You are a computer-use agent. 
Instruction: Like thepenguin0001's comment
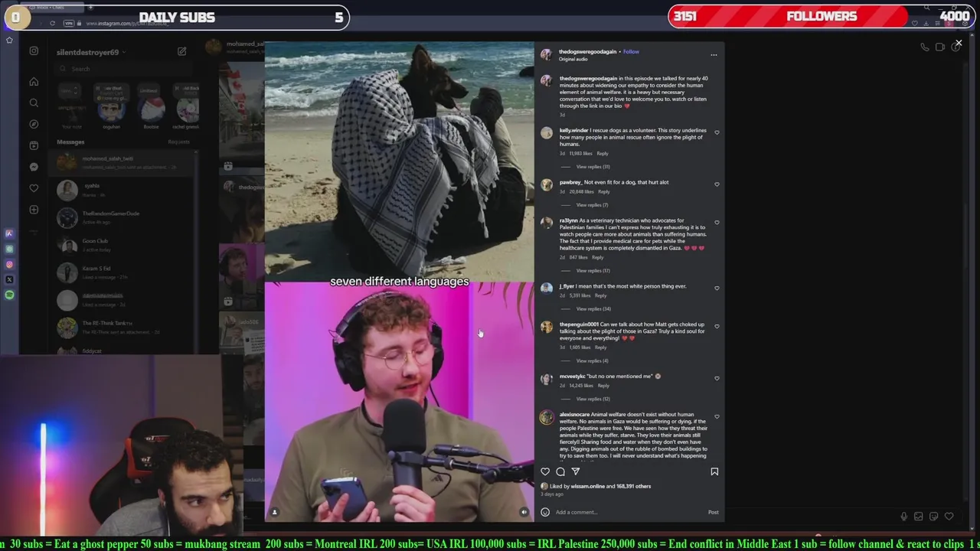click(x=717, y=327)
